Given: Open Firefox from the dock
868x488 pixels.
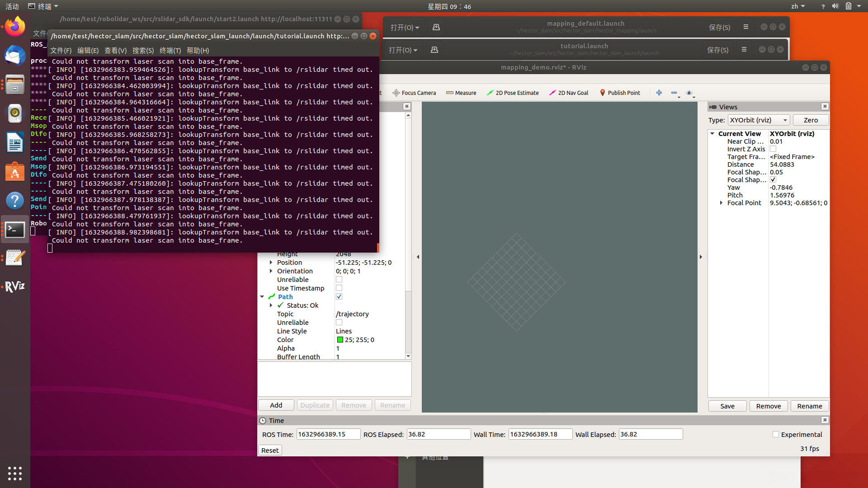Looking at the screenshot, I should pos(15,27).
